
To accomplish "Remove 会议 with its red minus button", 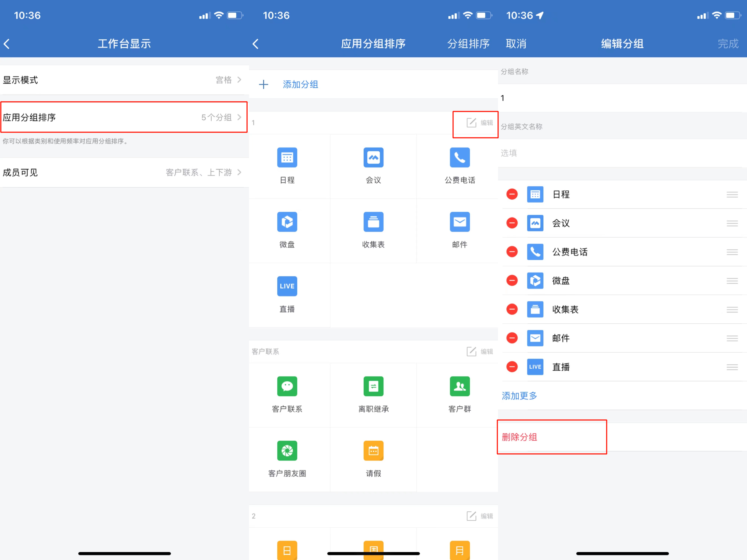I will [512, 223].
